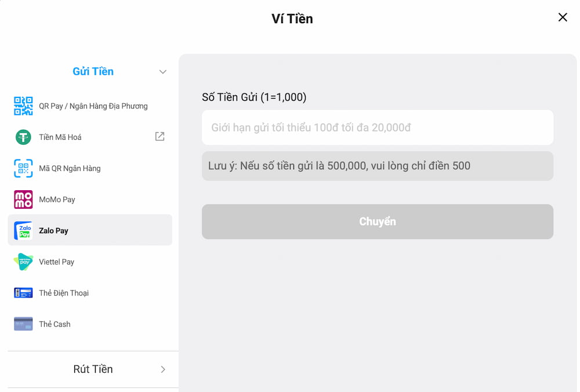Select the Mã QR Ngân Hàng bank QR icon
This screenshot has width=580, height=392.
(23, 168)
